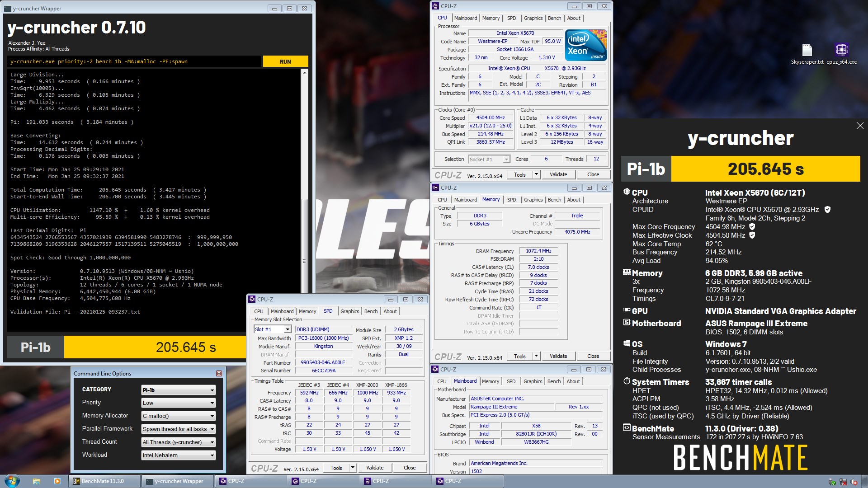Click the y-cruncher Wrapper title bar icon

[x=8, y=8]
